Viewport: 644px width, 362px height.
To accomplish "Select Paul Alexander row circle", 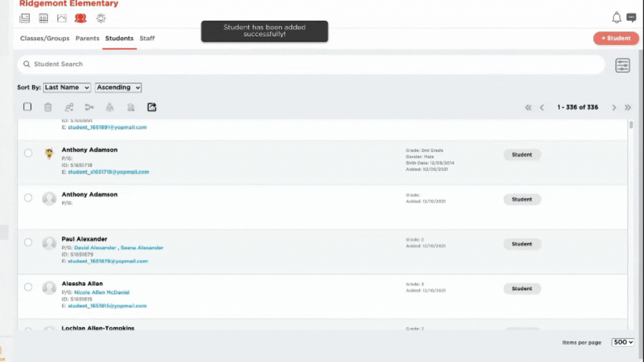I will [28, 242].
